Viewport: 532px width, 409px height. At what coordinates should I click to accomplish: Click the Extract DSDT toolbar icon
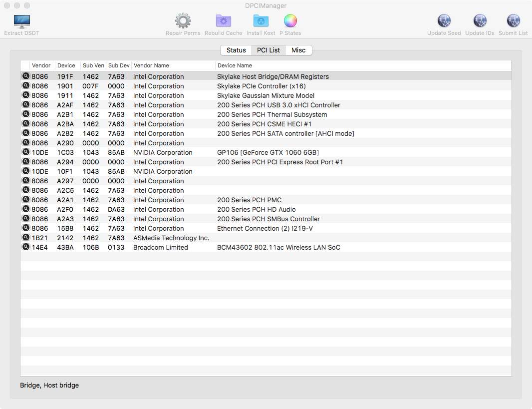pos(21,21)
